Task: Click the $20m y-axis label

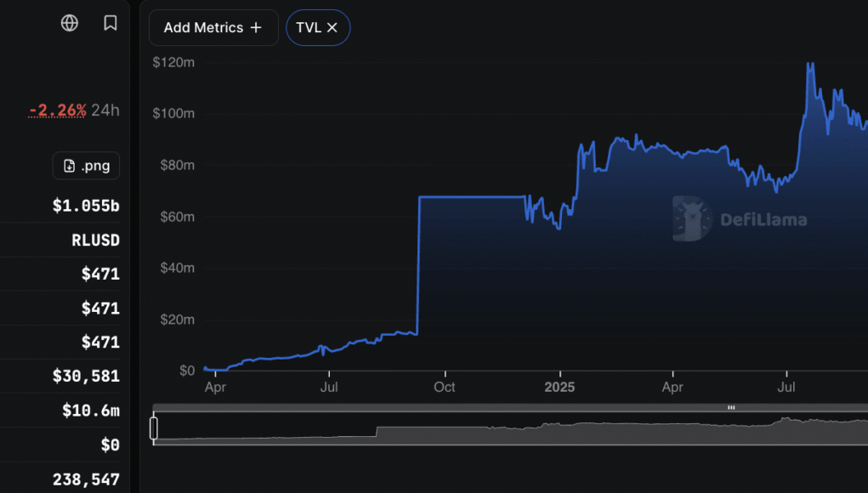Action: (177, 320)
